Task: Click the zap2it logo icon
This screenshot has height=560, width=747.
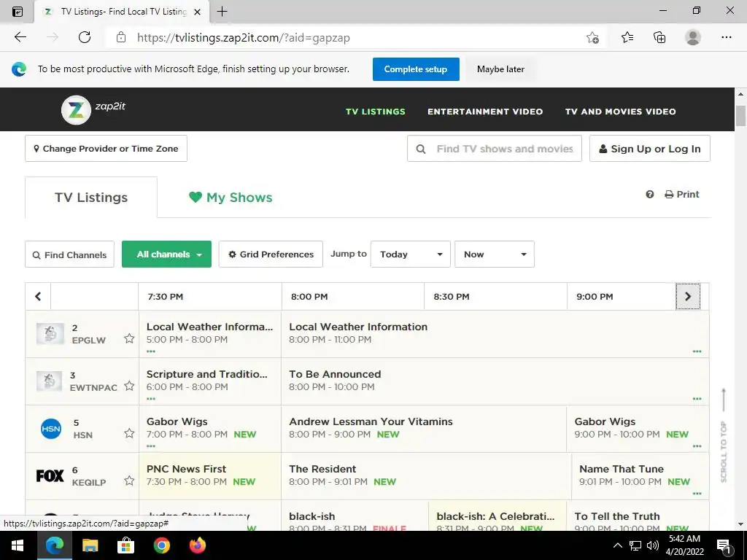Action: pos(76,110)
